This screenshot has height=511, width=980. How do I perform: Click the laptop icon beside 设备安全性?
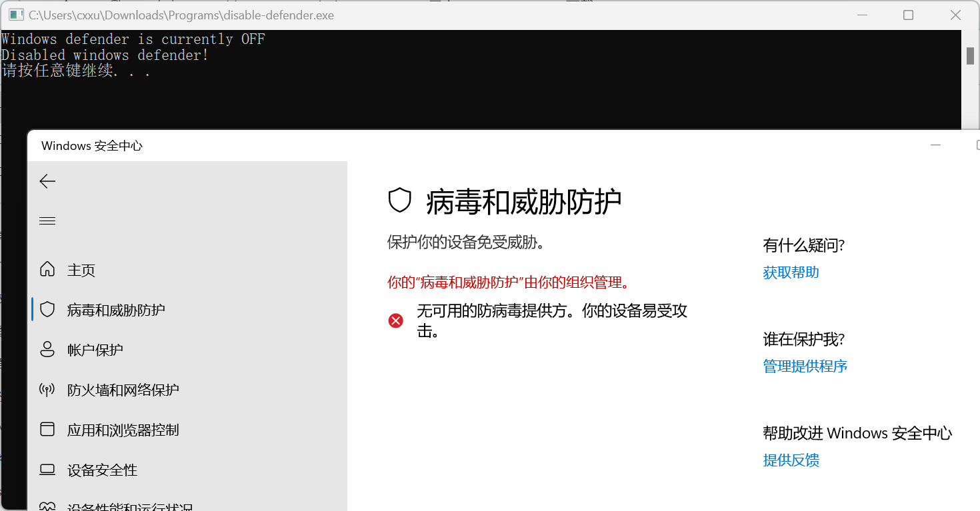pos(47,470)
